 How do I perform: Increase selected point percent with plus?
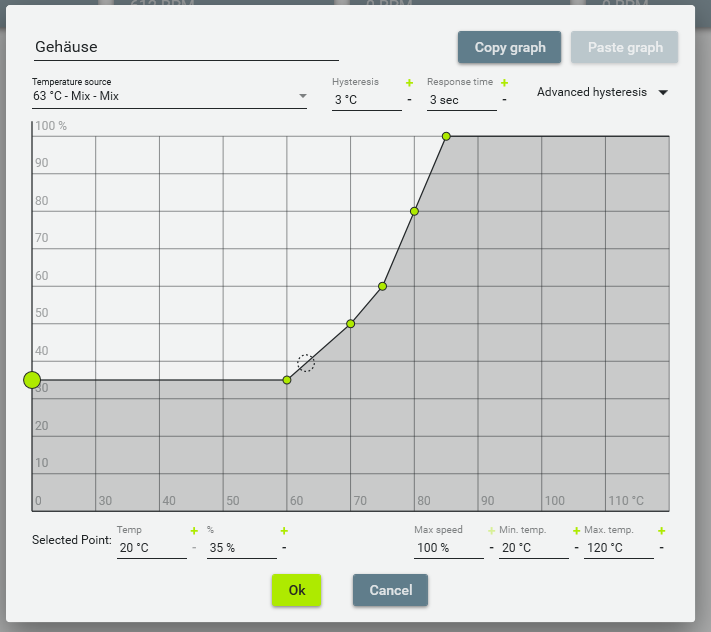click(x=284, y=530)
